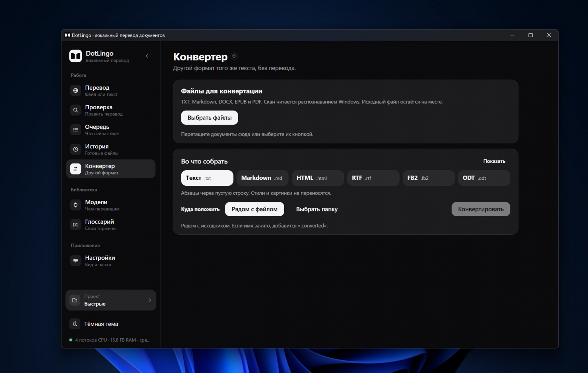Select the ODT .odt output format
This screenshot has width=588, height=373.
484,178
